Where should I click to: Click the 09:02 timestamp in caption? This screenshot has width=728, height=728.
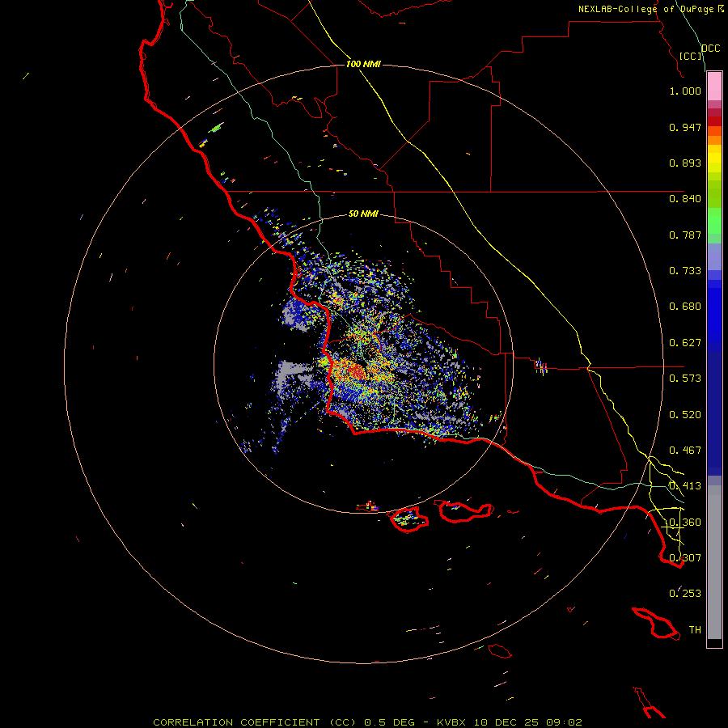564,722
